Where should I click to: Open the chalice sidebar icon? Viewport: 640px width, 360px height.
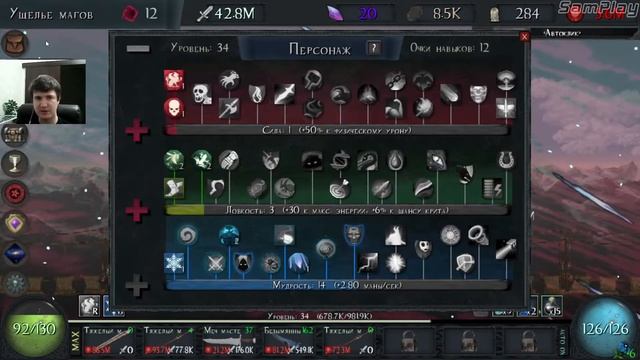tap(15, 164)
